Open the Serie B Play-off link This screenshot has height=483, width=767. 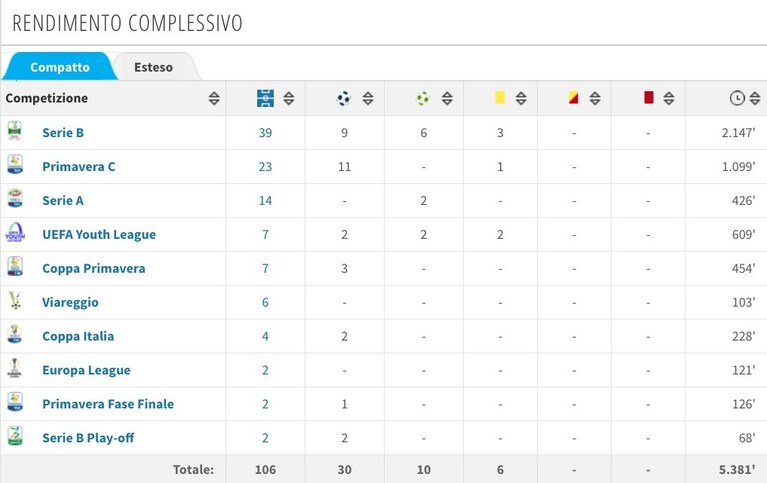[x=88, y=438]
